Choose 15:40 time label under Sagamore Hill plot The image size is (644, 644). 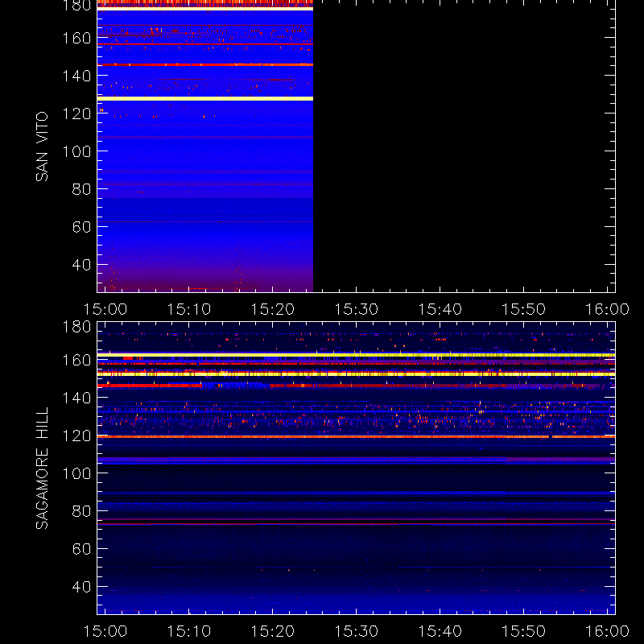[440, 631]
